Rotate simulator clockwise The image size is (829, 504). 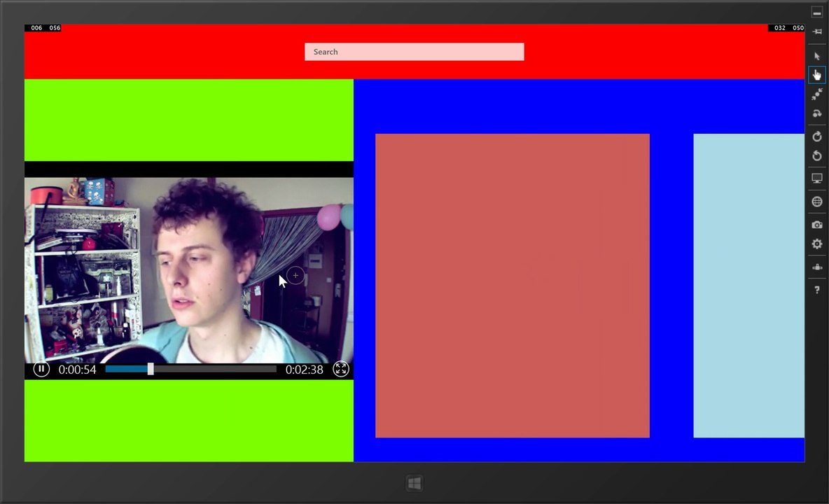click(817, 136)
